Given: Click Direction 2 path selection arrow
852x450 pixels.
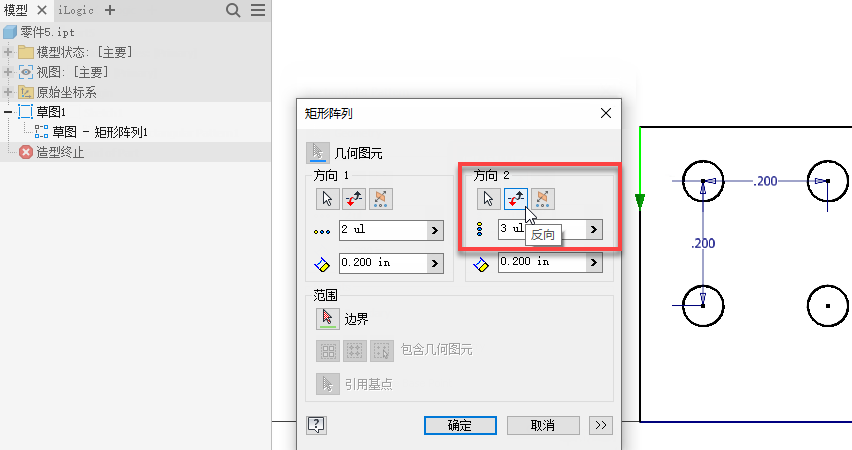Looking at the screenshot, I should (488, 199).
